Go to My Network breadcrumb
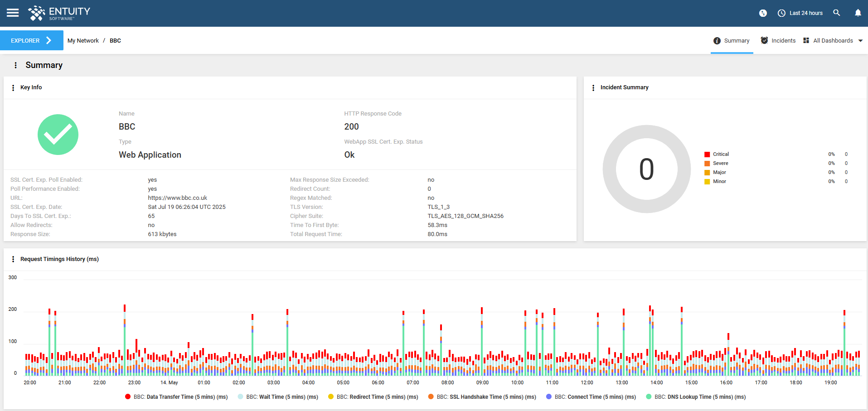868x411 pixels. 83,40
